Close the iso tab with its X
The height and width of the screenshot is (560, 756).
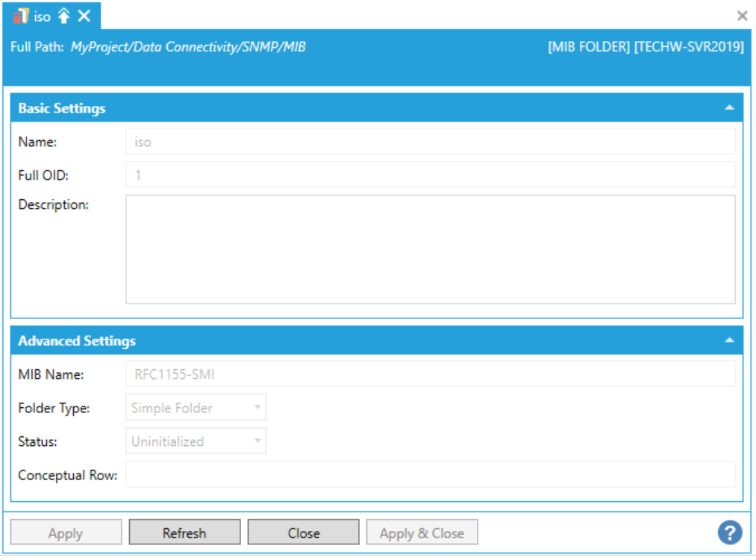pos(84,16)
